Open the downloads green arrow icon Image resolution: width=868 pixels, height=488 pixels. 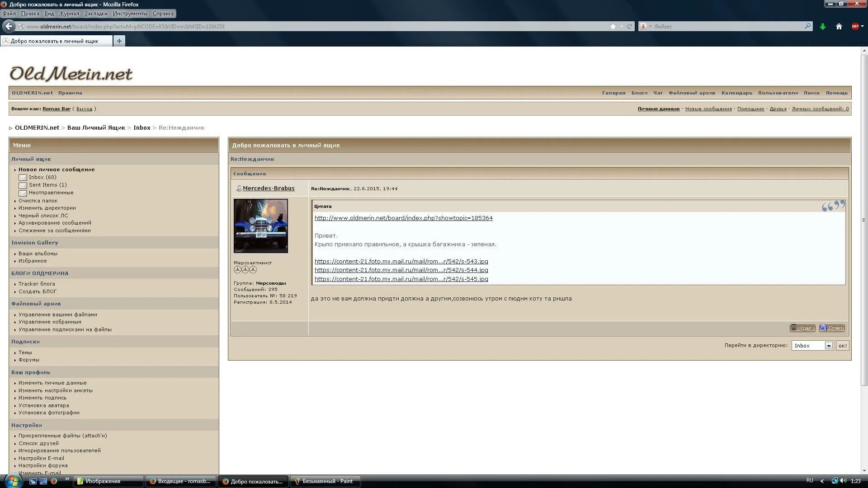pos(823,27)
